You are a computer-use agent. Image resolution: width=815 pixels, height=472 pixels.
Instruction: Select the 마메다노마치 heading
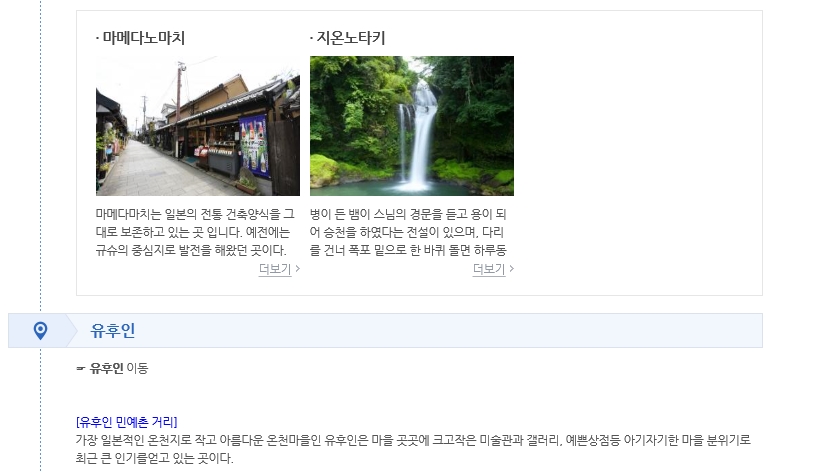click(x=140, y=38)
